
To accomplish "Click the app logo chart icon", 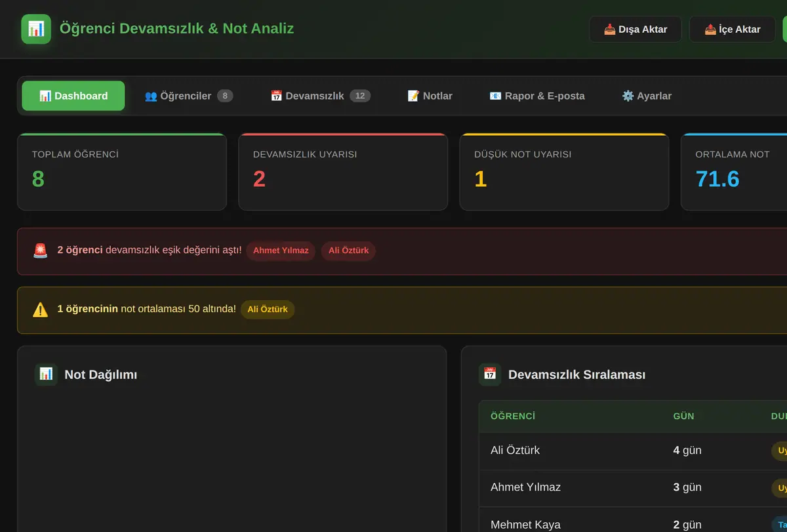I will tap(36, 29).
